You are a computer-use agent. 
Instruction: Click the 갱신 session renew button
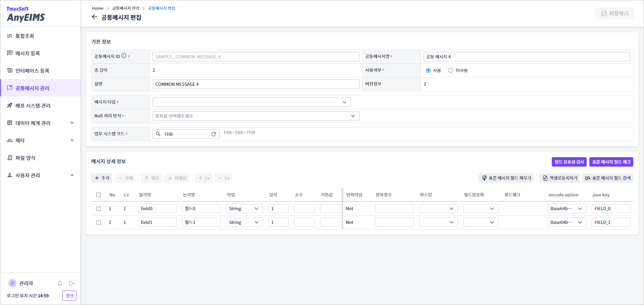69,296
